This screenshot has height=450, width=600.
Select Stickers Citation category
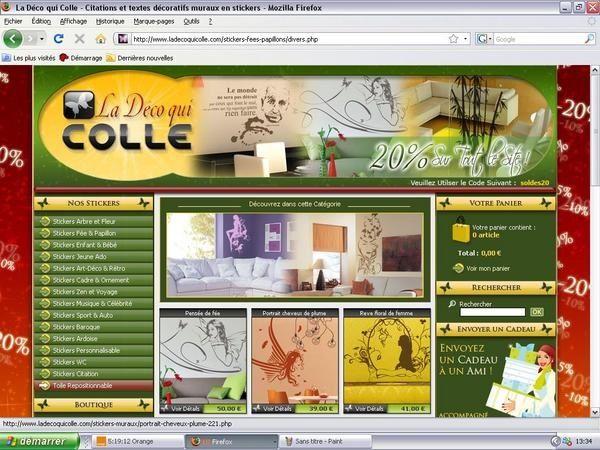pos(93,374)
